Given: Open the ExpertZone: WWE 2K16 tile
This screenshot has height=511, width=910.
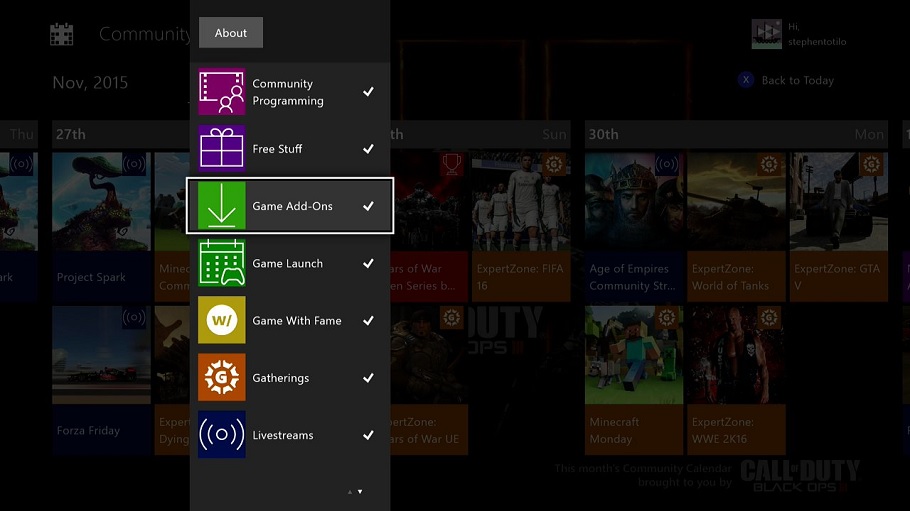Looking at the screenshot, I should coord(736,380).
